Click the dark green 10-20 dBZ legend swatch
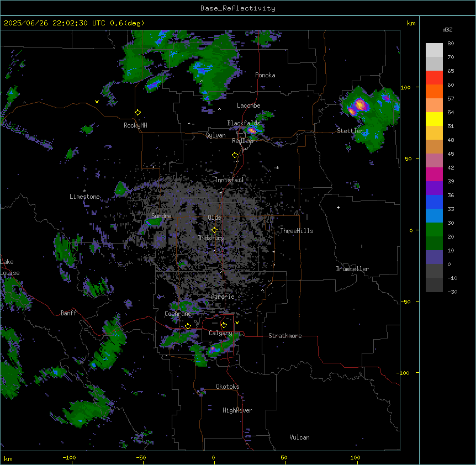Image resolution: width=476 pixels, height=465 pixels. coord(434,244)
